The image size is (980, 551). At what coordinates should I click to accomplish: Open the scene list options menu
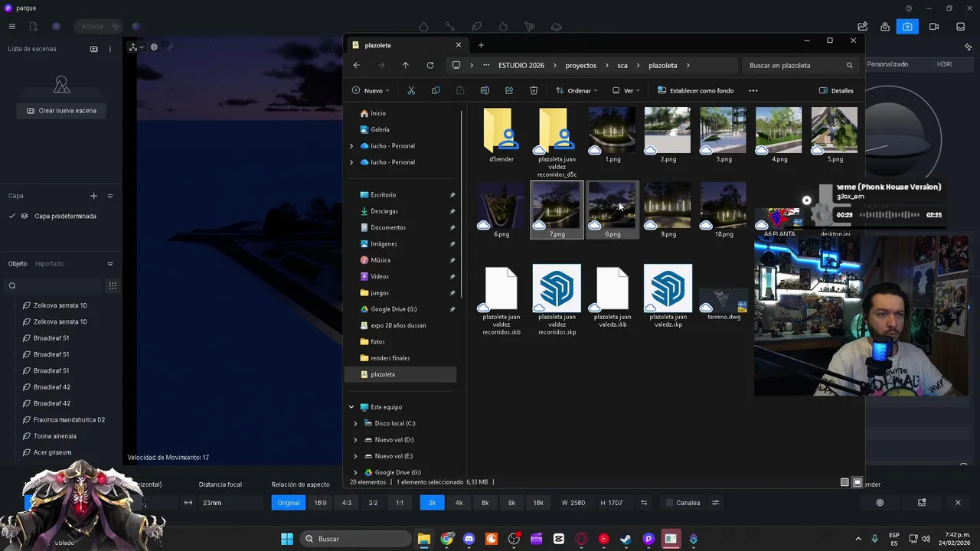(110, 49)
